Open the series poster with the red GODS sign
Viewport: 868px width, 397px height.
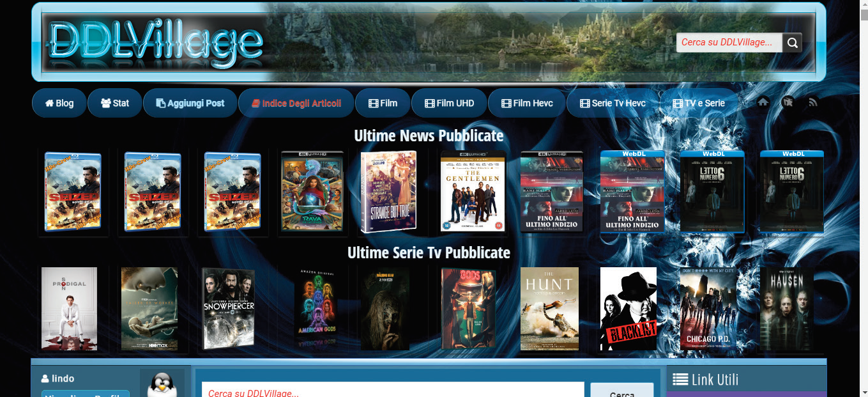click(468, 309)
